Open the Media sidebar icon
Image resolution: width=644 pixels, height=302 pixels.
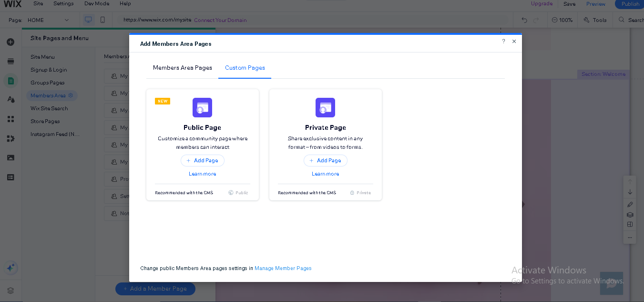10,157
